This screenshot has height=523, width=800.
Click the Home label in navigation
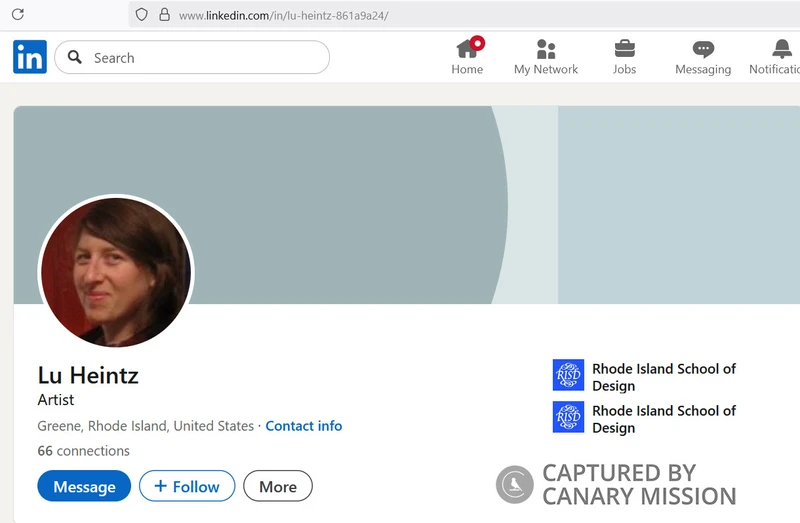[x=467, y=69]
